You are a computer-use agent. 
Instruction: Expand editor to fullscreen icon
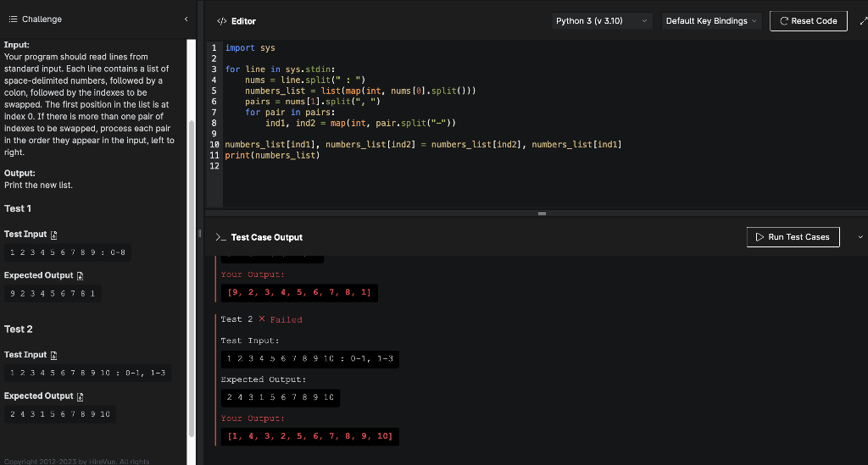click(x=863, y=21)
